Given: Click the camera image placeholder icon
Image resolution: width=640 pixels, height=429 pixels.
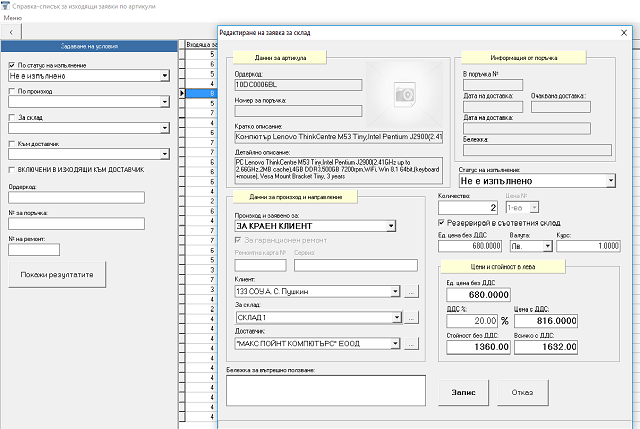Looking at the screenshot, I should click(x=405, y=95).
